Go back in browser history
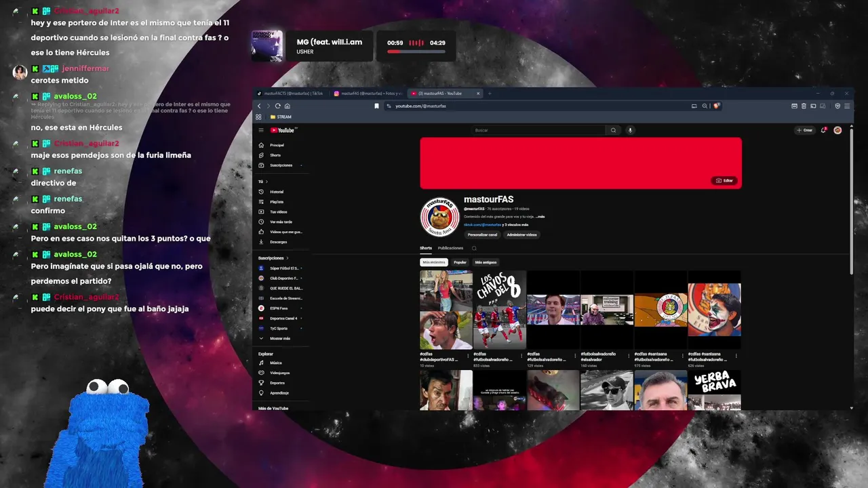Screen dimensions: 868x488 pyautogui.click(x=259, y=106)
